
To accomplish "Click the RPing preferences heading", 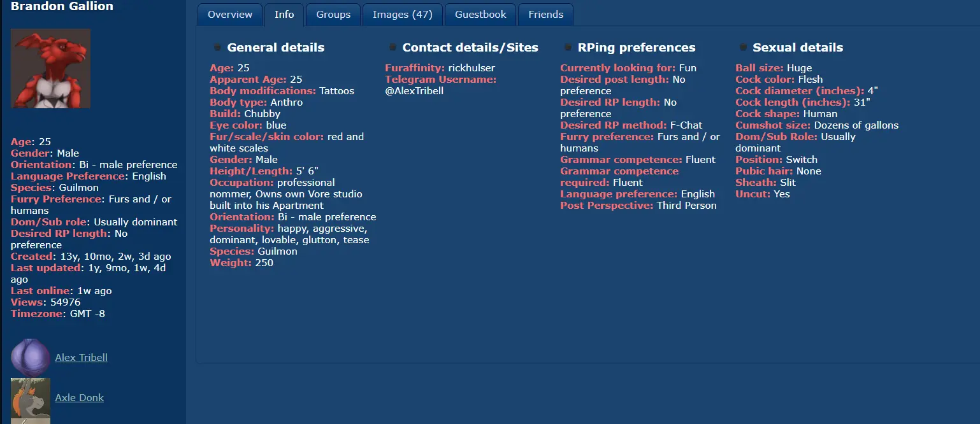I will click(x=637, y=48).
